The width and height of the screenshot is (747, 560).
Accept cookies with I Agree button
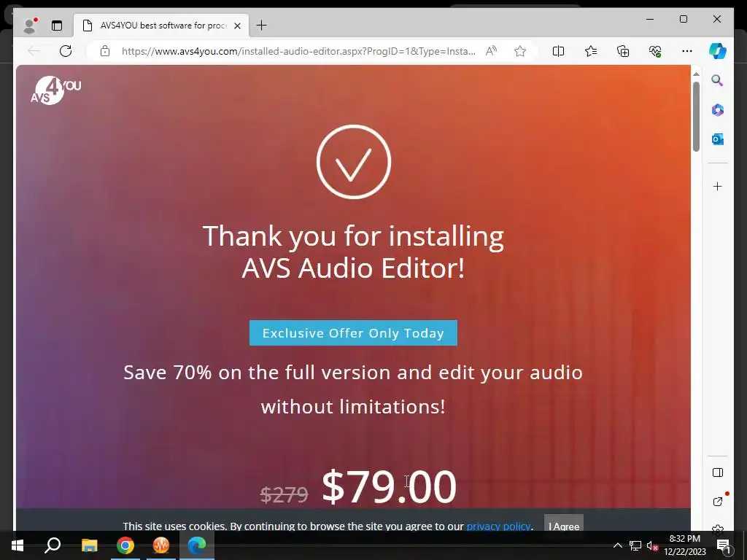click(x=564, y=526)
